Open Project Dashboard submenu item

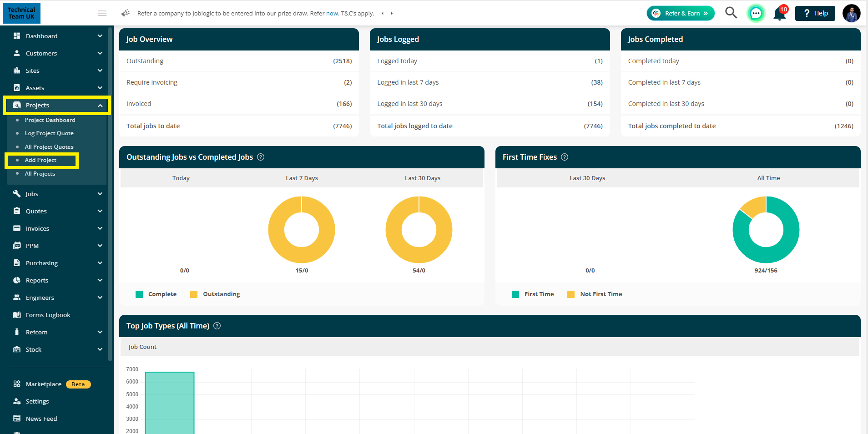pos(50,120)
